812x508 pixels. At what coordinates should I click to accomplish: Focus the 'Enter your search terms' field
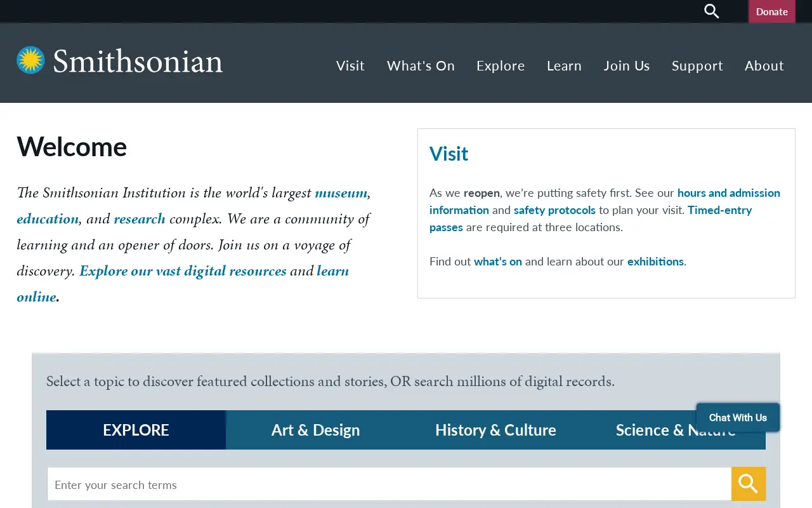coord(390,485)
